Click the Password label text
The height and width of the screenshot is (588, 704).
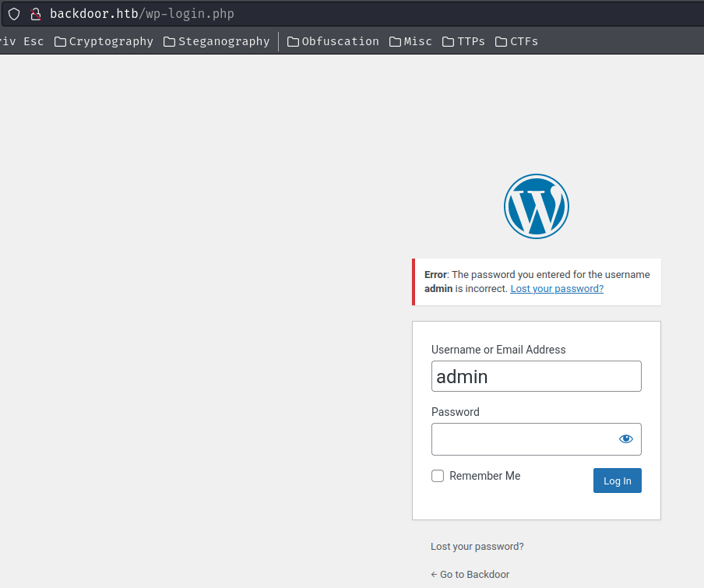pyautogui.click(x=456, y=412)
